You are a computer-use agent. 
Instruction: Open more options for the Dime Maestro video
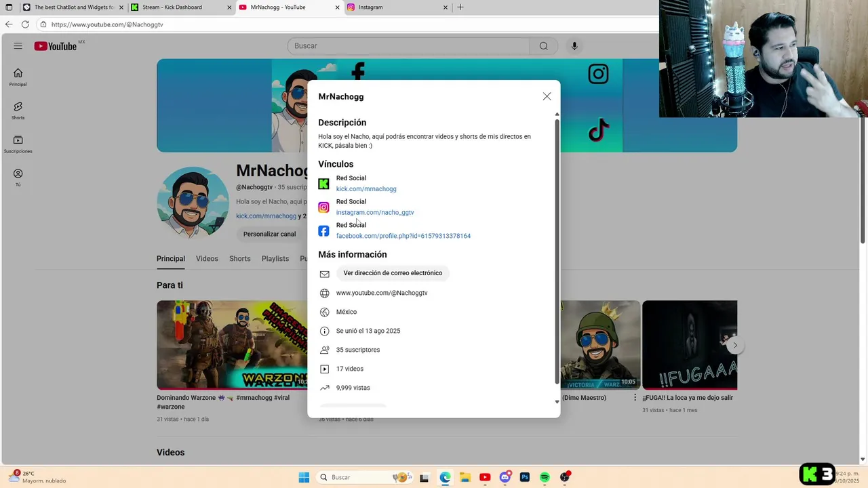click(635, 398)
